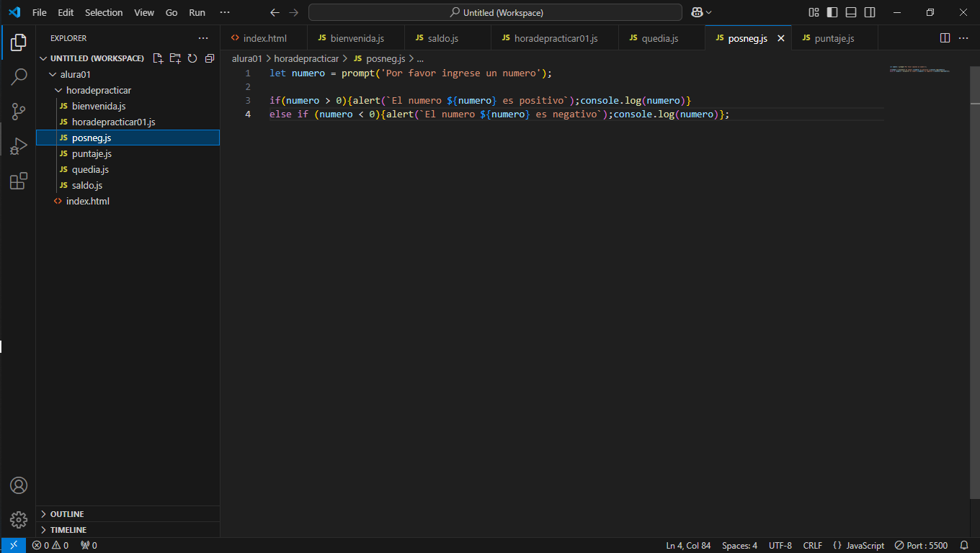
Task: Click the Untitled (Workspace) search box
Action: point(495,12)
